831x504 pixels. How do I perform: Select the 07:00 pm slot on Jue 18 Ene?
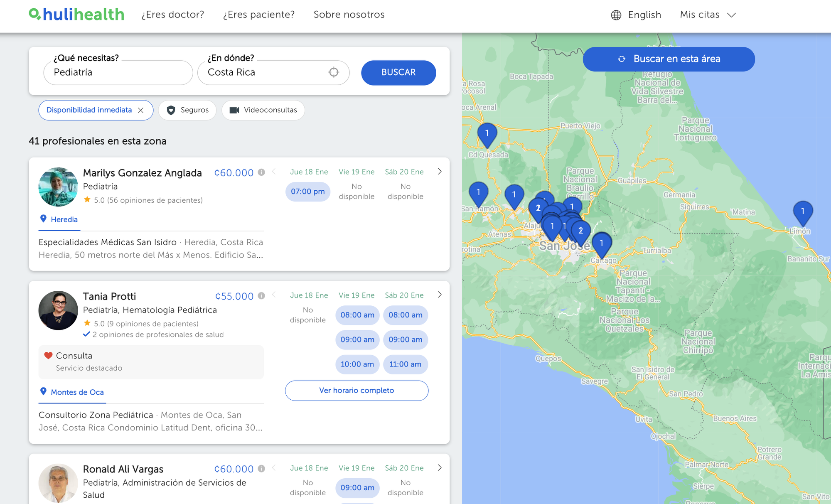[x=307, y=192]
